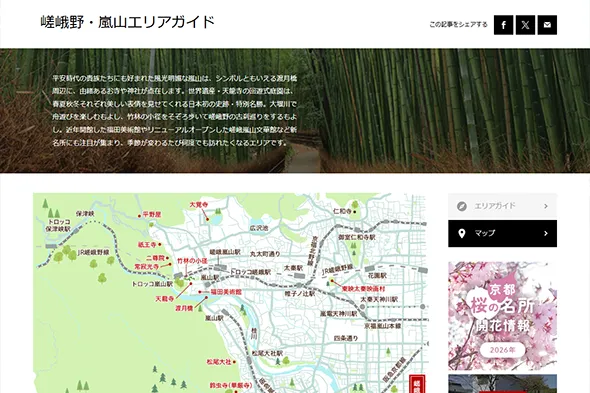Select 常寂光寺 on the map
590x393 pixels.
tap(147, 267)
